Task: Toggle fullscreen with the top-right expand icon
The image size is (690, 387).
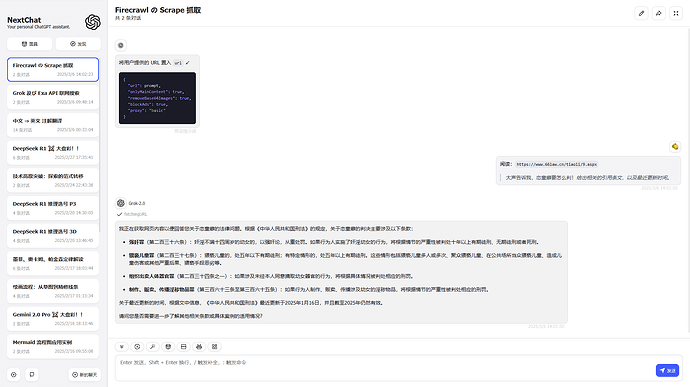Action: coord(676,13)
